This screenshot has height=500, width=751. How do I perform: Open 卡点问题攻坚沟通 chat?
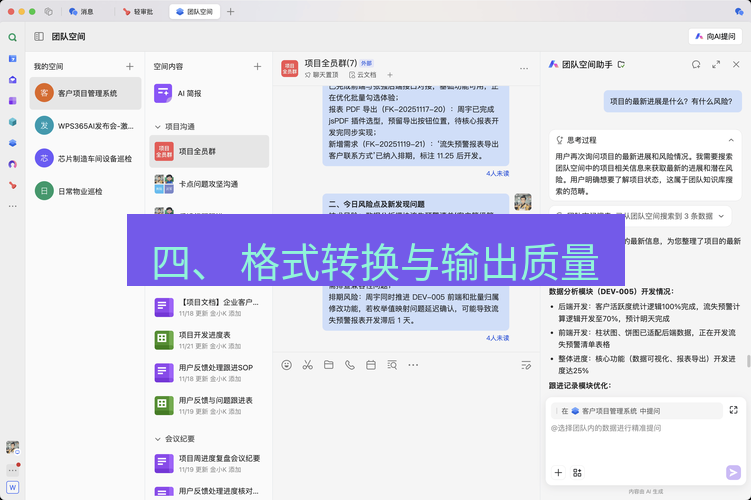(x=209, y=184)
